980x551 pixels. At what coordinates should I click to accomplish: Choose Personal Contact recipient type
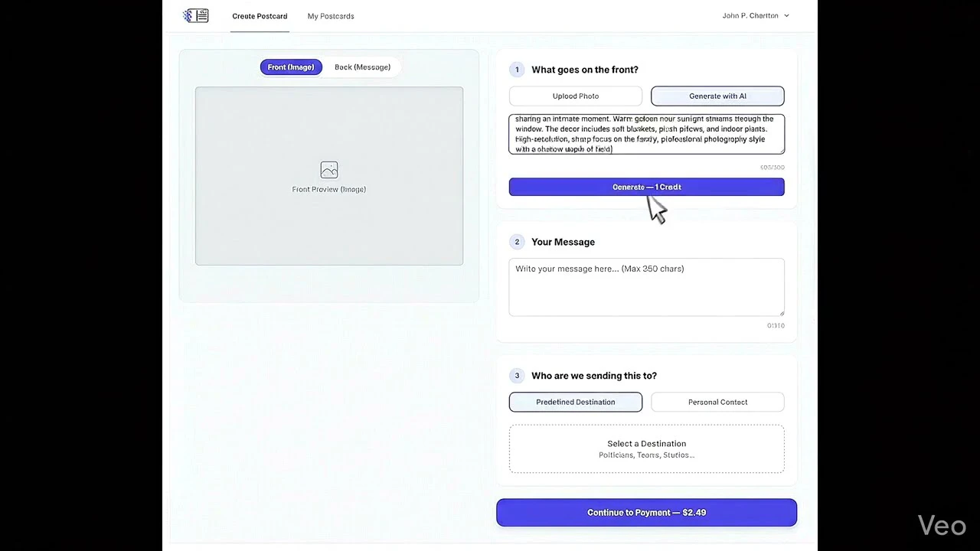[717, 402]
